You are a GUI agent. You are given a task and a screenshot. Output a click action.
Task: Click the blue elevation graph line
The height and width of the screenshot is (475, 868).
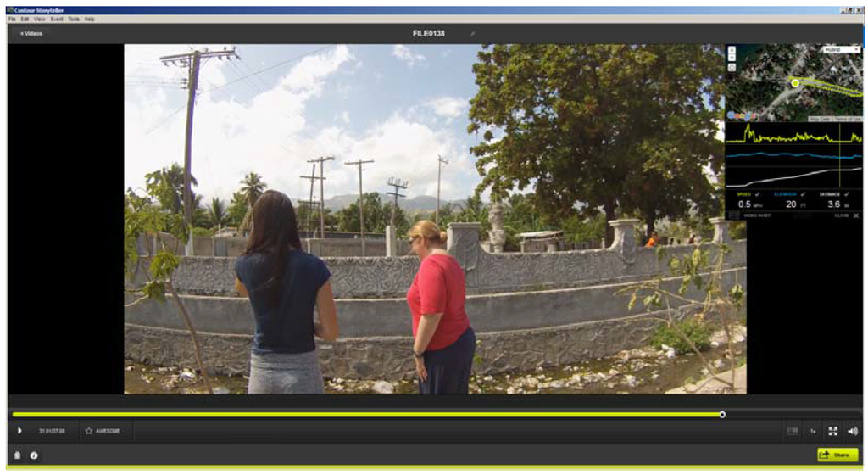pos(793,155)
